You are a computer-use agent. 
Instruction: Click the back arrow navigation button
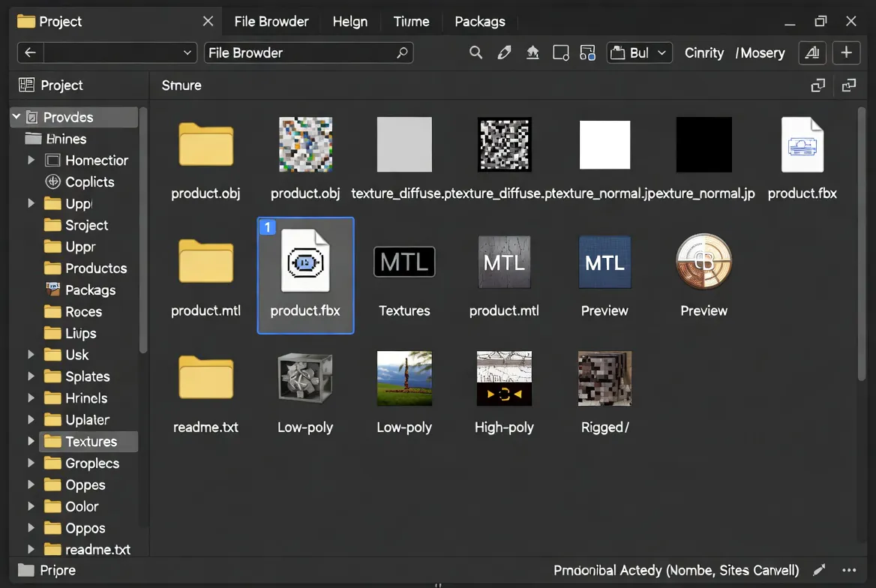[x=30, y=52]
